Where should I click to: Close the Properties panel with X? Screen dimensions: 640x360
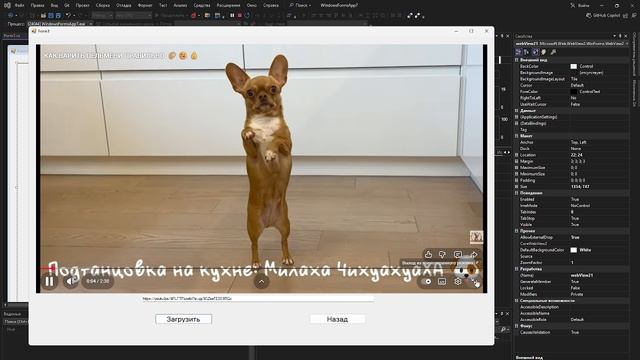coord(626,36)
